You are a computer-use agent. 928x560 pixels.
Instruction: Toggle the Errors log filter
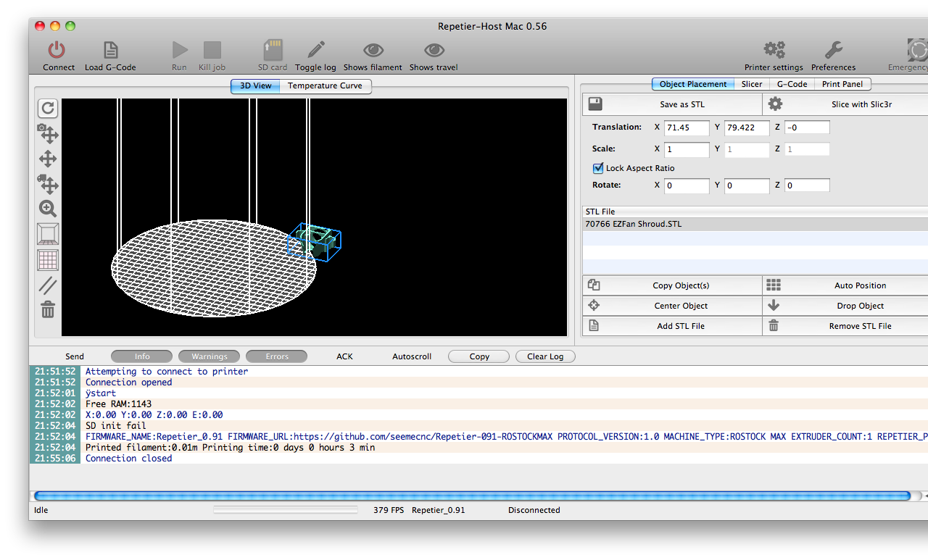(277, 356)
